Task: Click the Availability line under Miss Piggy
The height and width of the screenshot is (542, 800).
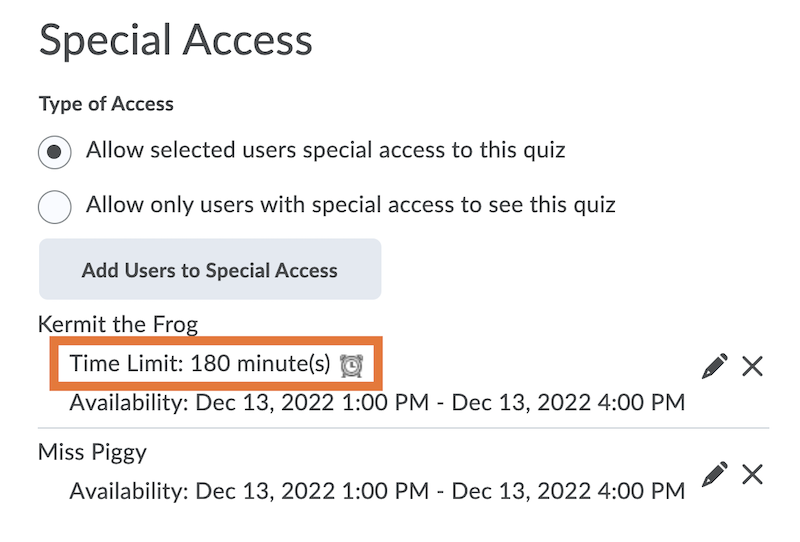Action: pyautogui.click(x=377, y=491)
